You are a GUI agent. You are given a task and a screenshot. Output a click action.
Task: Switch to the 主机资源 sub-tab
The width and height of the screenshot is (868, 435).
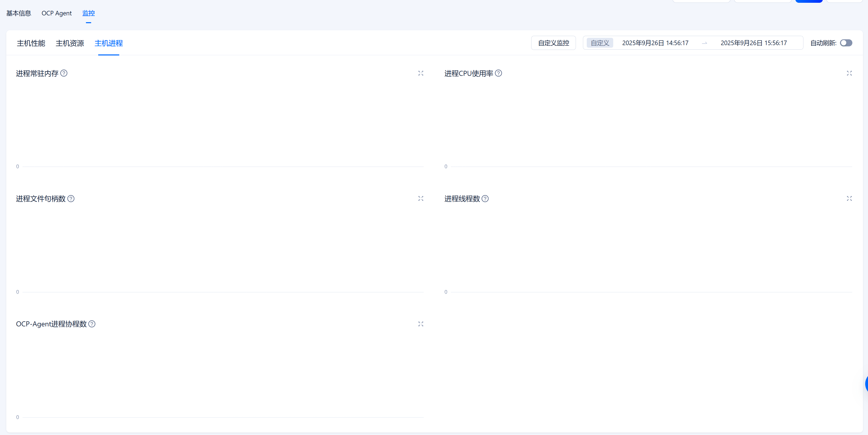[70, 43]
